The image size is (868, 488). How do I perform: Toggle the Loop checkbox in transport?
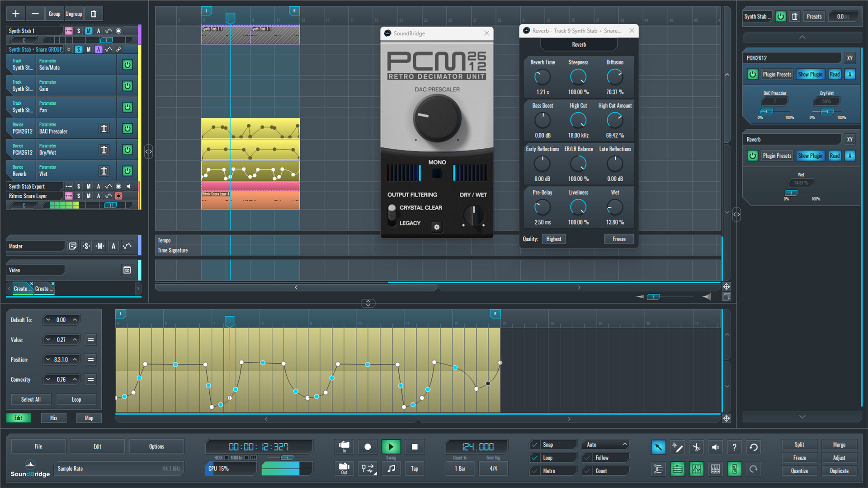(535, 458)
